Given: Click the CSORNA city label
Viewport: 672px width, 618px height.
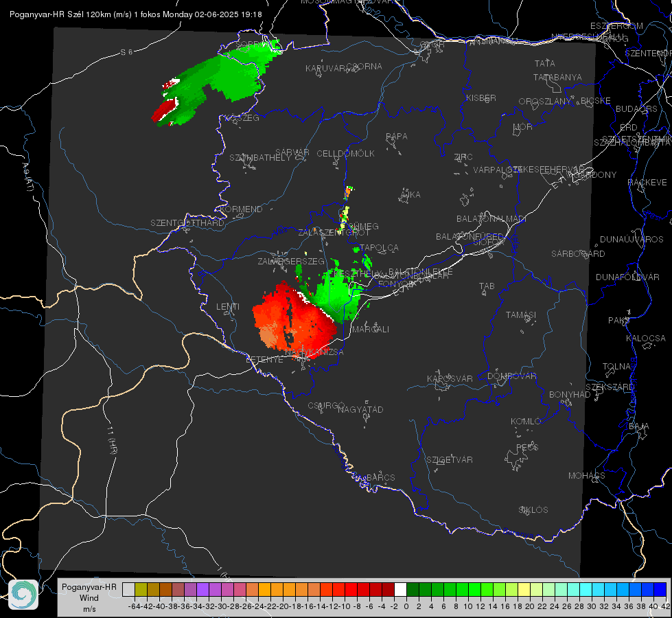Looking at the screenshot, I should [364, 66].
